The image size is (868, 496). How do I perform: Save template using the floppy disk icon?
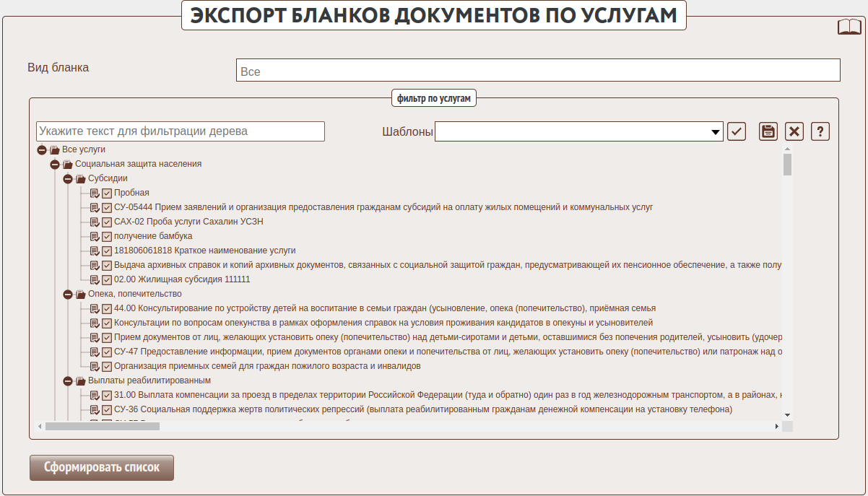point(768,131)
